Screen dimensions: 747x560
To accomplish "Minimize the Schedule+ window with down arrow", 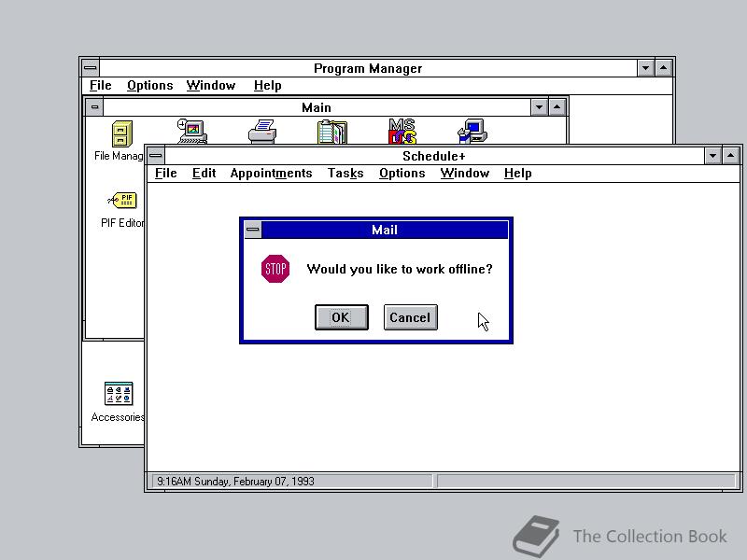I will 712,156.
